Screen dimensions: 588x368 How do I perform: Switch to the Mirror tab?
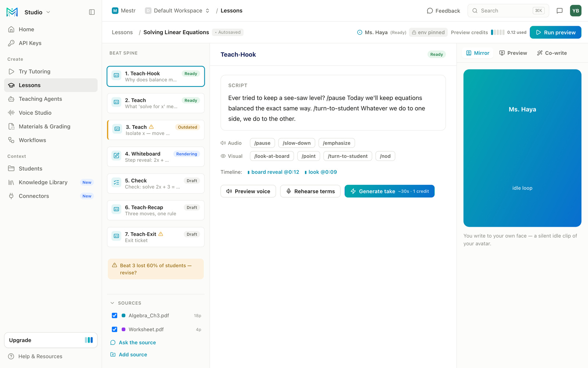(x=478, y=53)
